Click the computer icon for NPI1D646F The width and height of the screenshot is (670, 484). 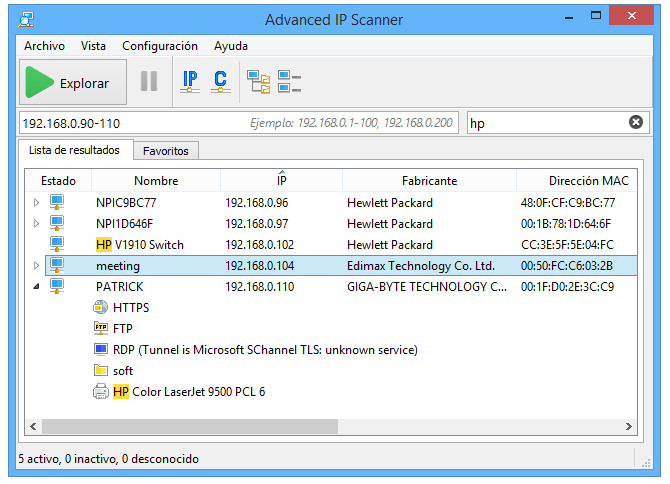tap(57, 223)
